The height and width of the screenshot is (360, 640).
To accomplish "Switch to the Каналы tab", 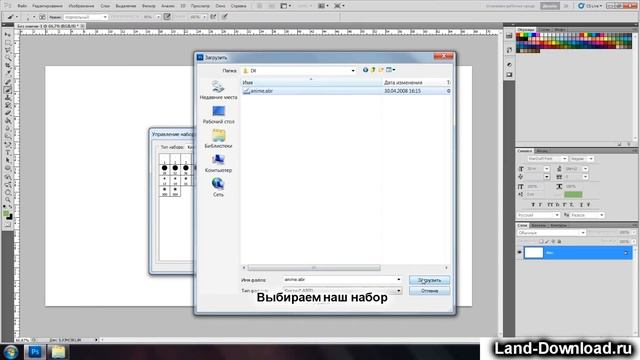I will [x=539, y=225].
